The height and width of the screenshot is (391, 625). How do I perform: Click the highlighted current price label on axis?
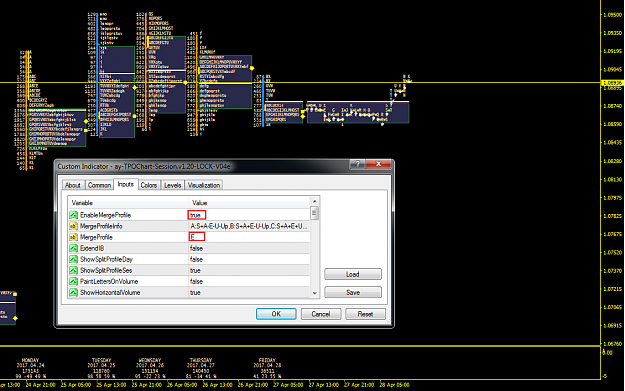point(612,83)
